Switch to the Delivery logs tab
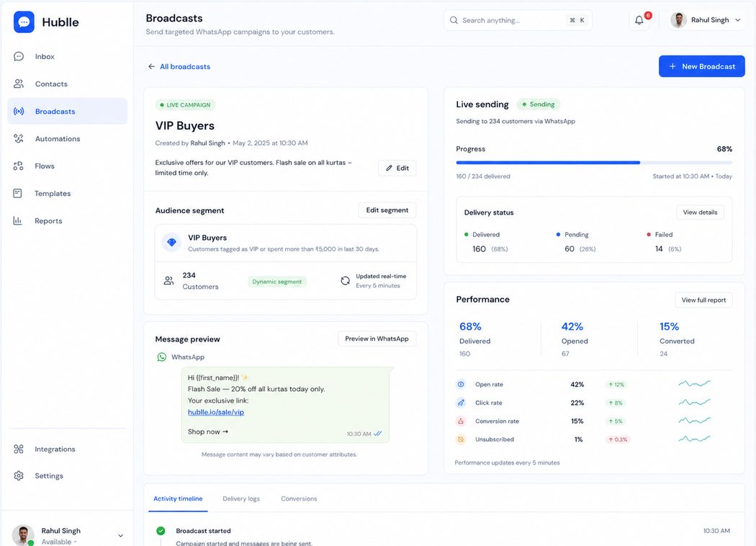Image resolution: width=756 pixels, height=546 pixels. pyautogui.click(x=241, y=498)
